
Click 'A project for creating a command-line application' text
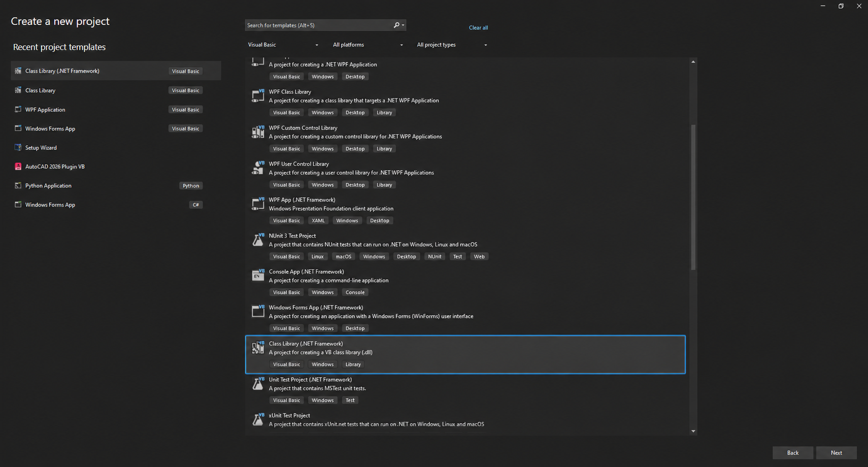(328, 280)
